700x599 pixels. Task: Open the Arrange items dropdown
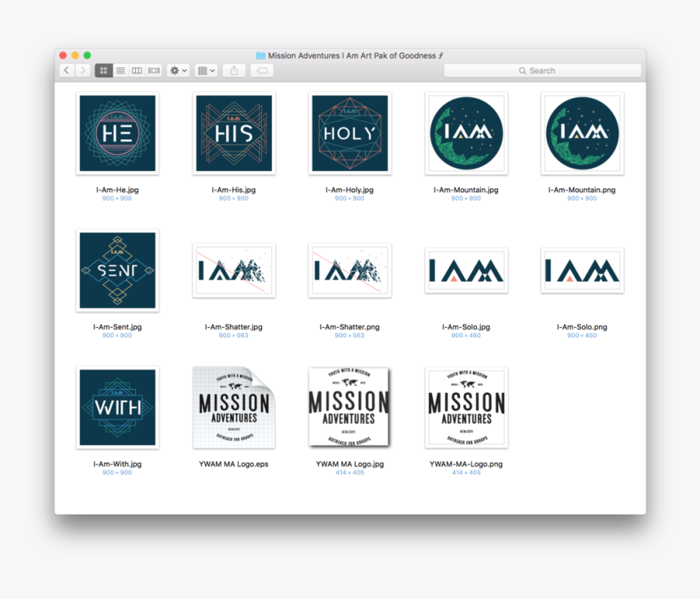pyautogui.click(x=206, y=71)
